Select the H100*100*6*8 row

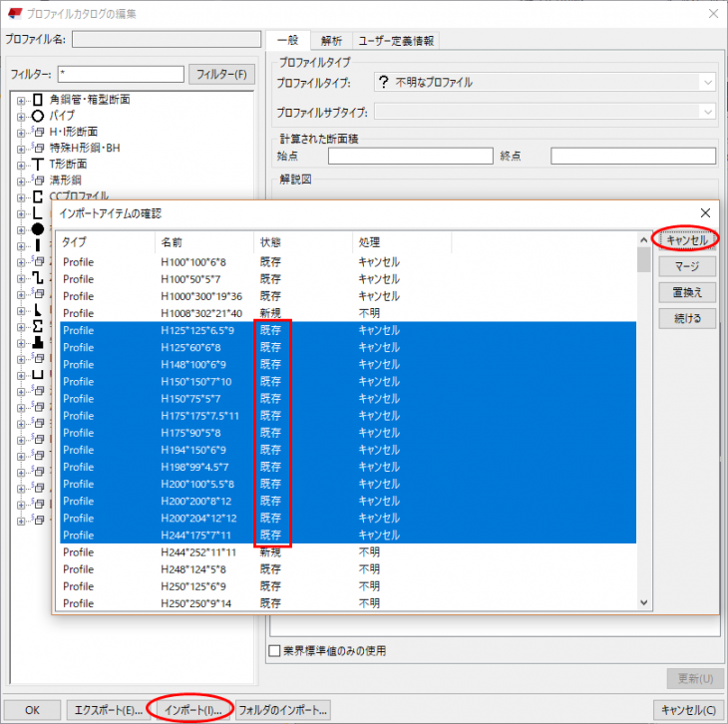(x=348, y=262)
